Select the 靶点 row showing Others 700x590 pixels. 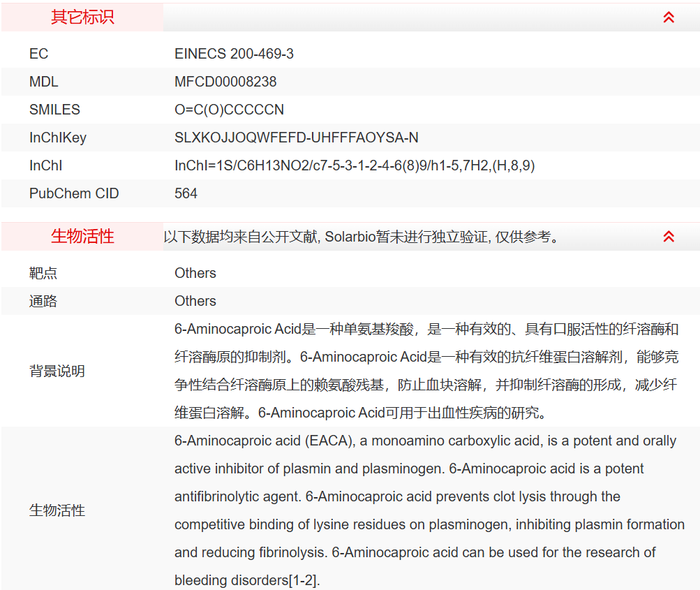[x=195, y=272]
